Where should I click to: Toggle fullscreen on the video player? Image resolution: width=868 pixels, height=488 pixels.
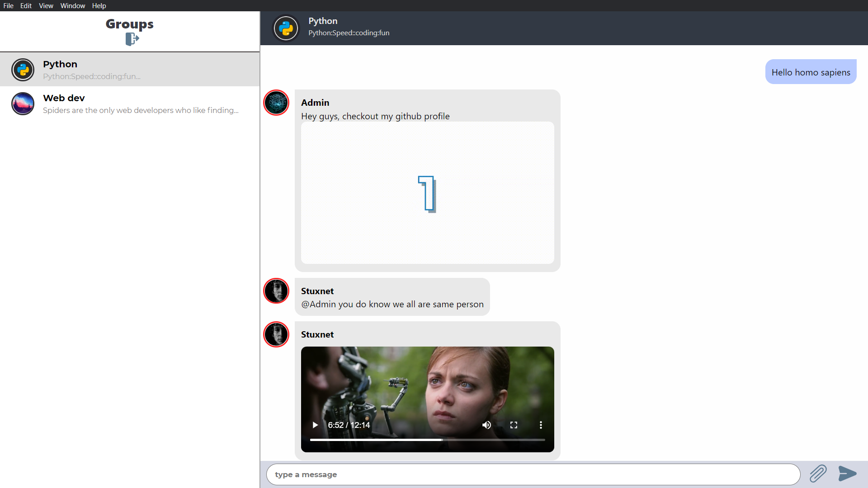point(514,425)
